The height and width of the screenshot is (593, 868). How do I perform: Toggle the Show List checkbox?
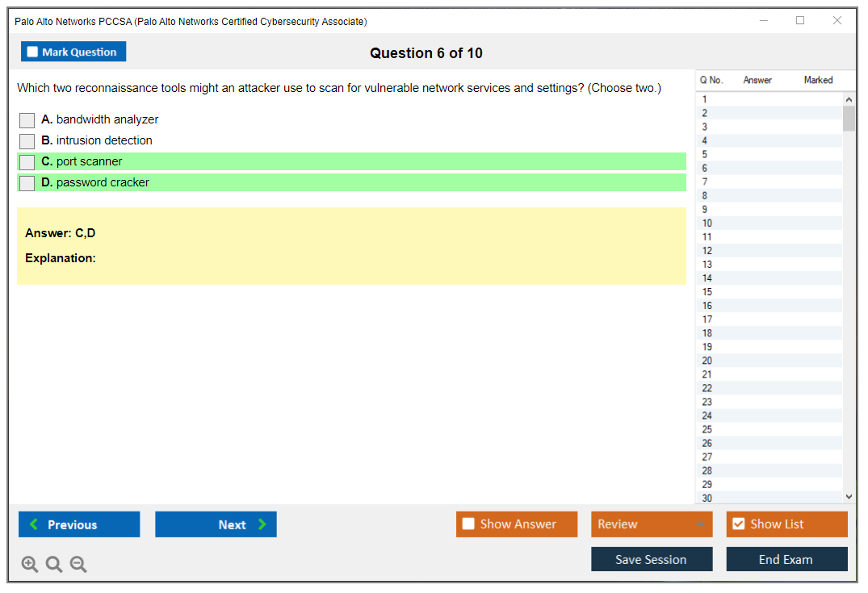[x=738, y=524]
